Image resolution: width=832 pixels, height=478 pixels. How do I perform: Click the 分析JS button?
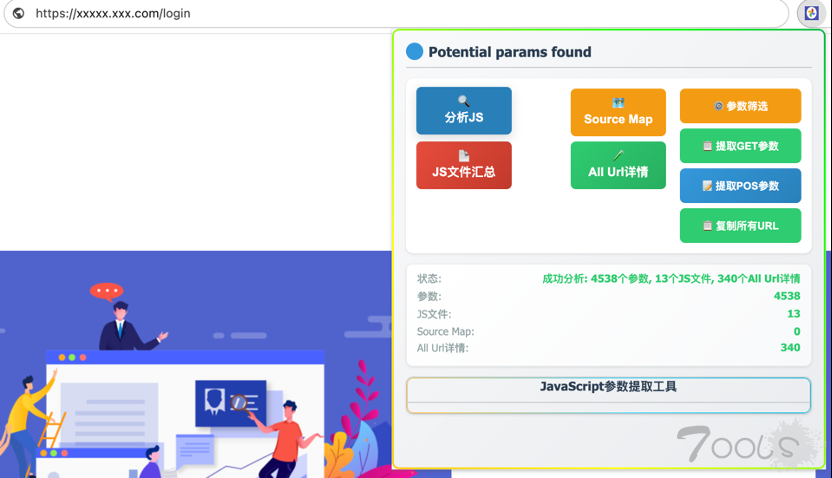pos(464,110)
